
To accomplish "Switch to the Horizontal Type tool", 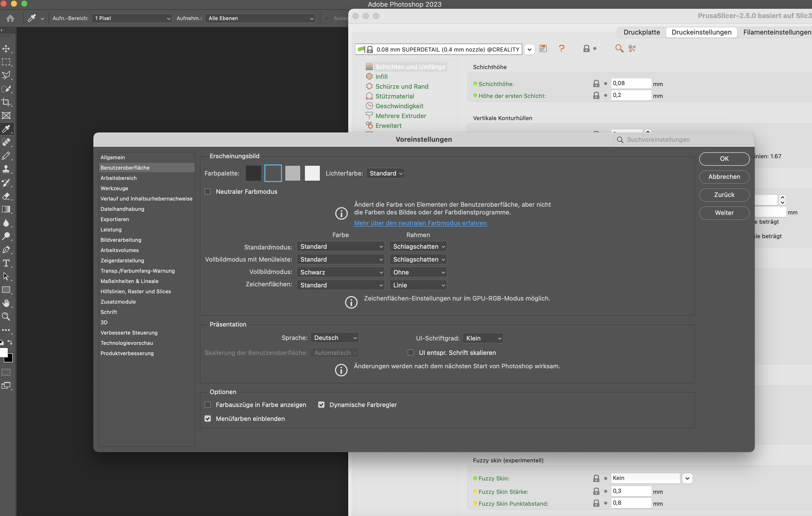I will (6, 263).
